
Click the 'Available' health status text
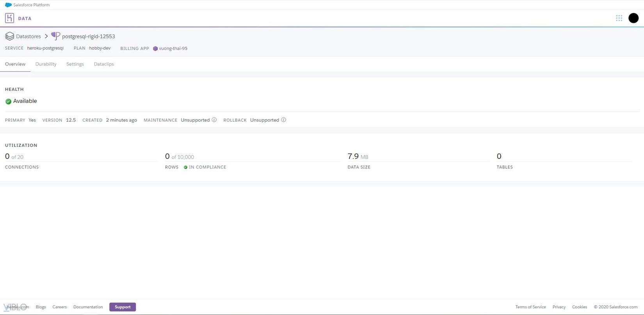pyautogui.click(x=25, y=101)
